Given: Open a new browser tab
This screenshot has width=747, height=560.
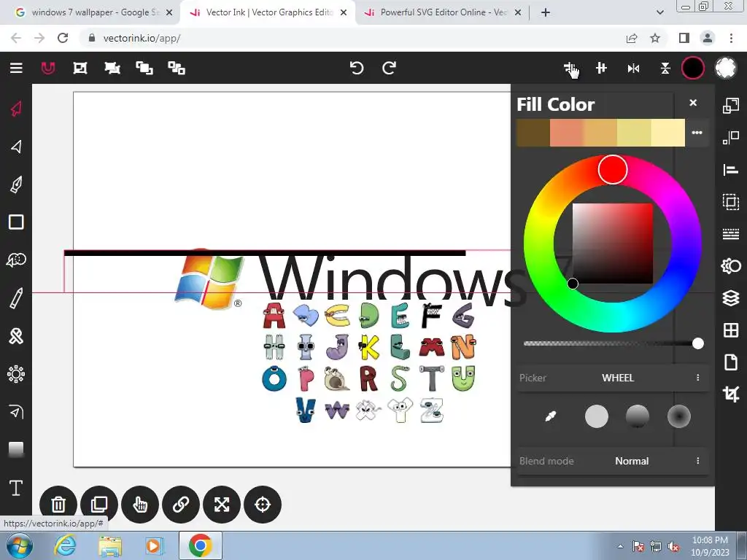Looking at the screenshot, I should 546,12.
